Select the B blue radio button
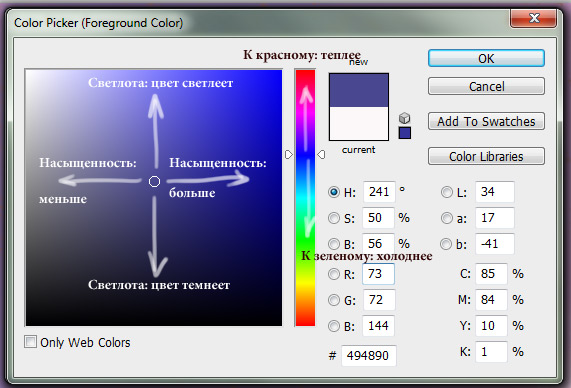571x388 pixels. coord(334,326)
